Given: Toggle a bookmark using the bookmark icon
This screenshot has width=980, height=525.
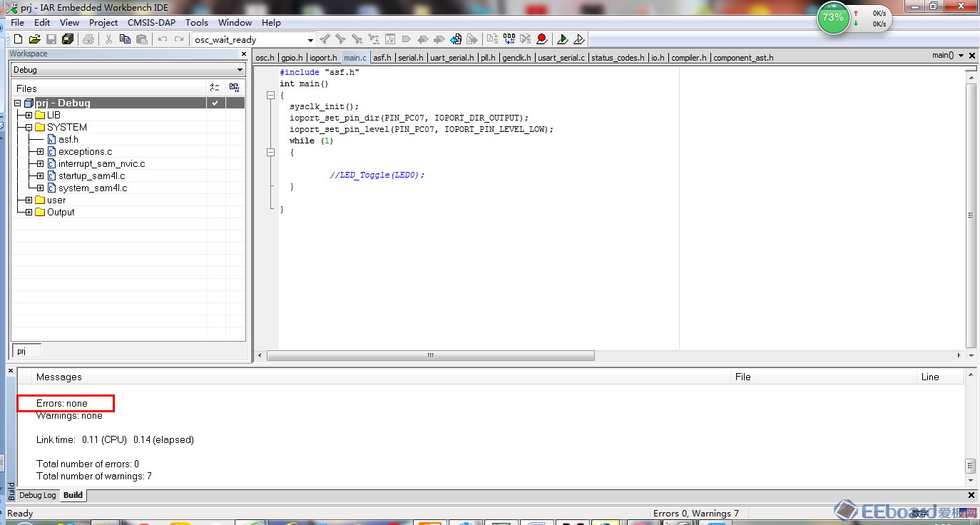Looking at the screenshot, I should pyautogui.click(x=405, y=39).
